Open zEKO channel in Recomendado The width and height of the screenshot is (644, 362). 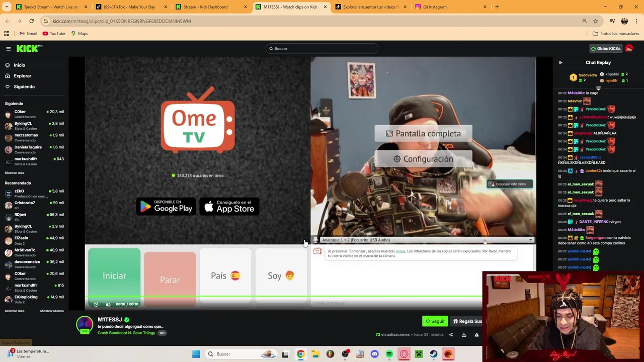point(34,194)
